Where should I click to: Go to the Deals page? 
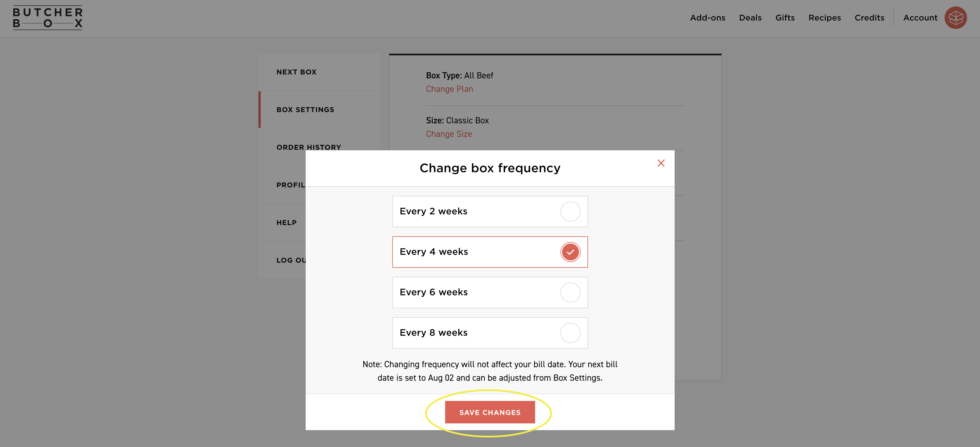[750, 18]
